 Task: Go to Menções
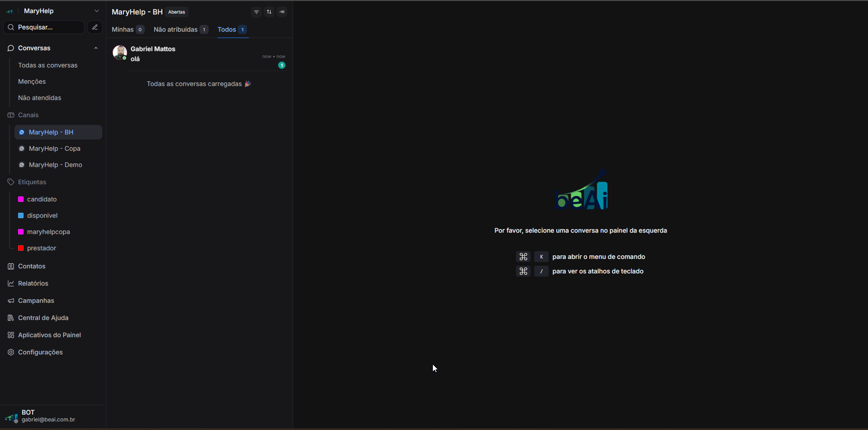[x=32, y=81]
